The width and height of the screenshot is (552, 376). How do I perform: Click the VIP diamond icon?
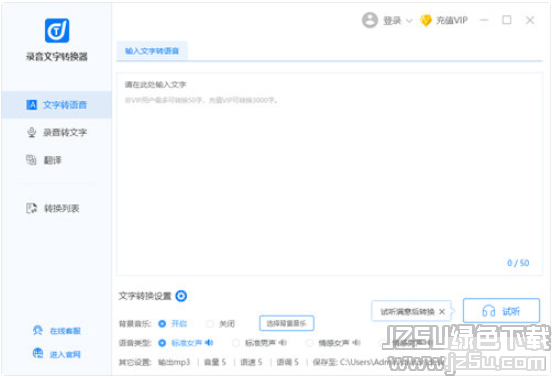426,20
